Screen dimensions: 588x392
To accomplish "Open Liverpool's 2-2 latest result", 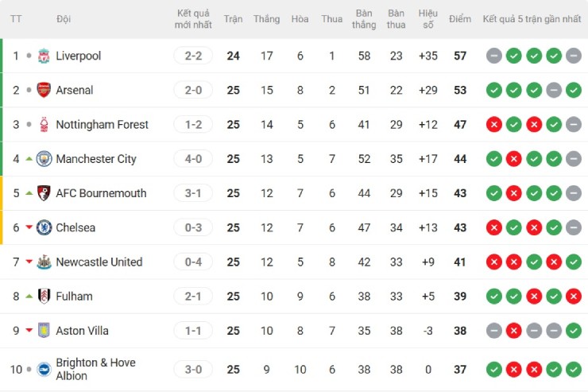I will (193, 56).
